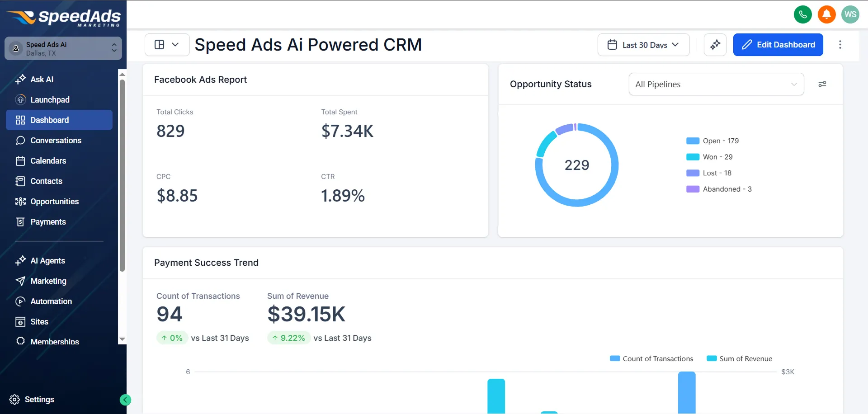Open the WS user avatar menu

coord(850,14)
